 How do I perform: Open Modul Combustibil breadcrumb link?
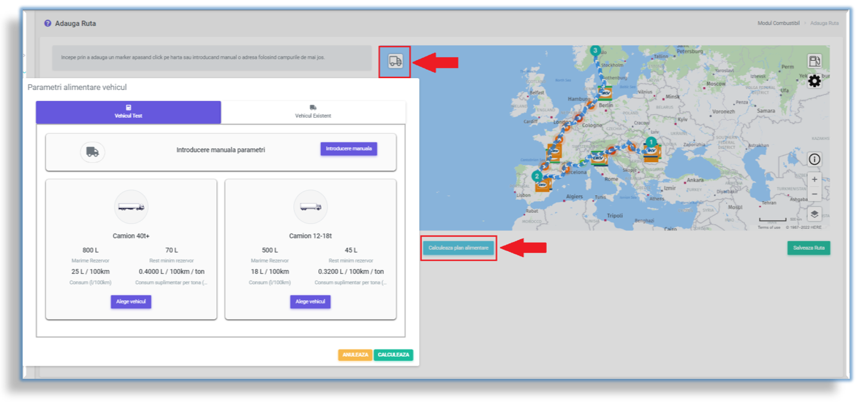(x=778, y=23)
